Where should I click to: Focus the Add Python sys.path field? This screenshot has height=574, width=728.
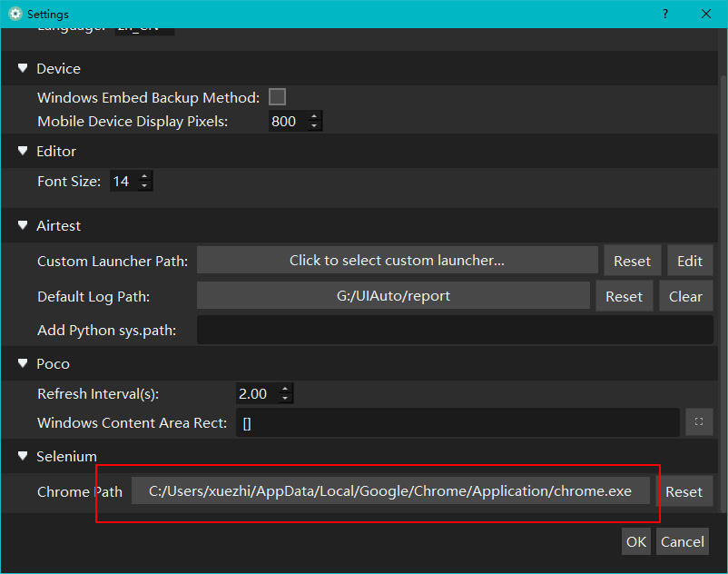(455, 330)
